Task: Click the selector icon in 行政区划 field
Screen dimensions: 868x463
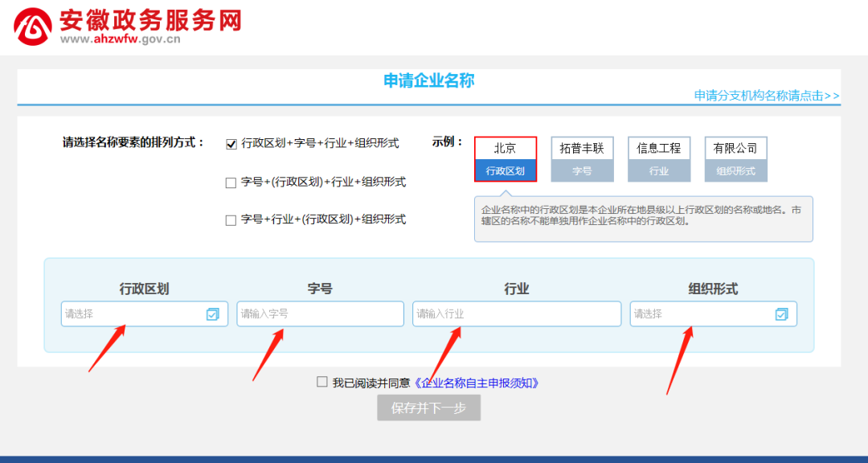Action: [212, 313]
